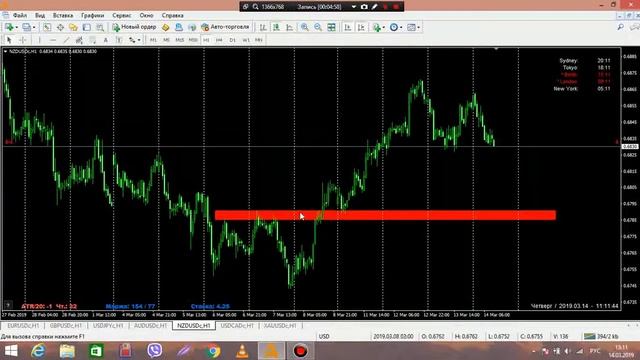The width and height of the screenshot is (640, 360).
Task: Switch to M15 timeframe
Action: [x=180, y=40]
